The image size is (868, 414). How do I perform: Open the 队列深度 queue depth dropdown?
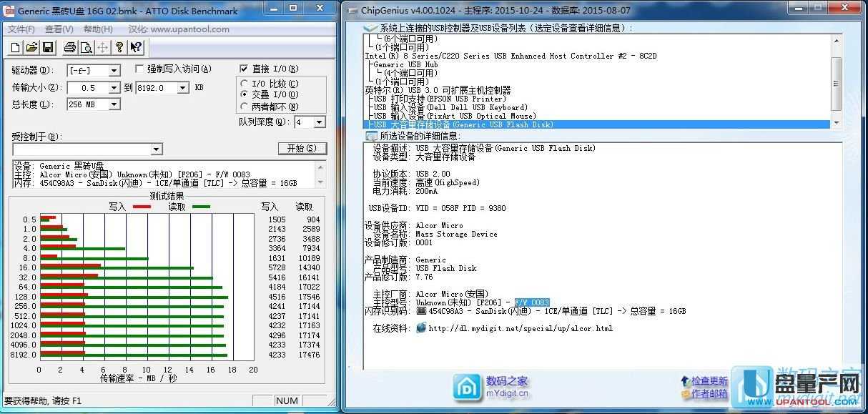click(x=319, y=122)
